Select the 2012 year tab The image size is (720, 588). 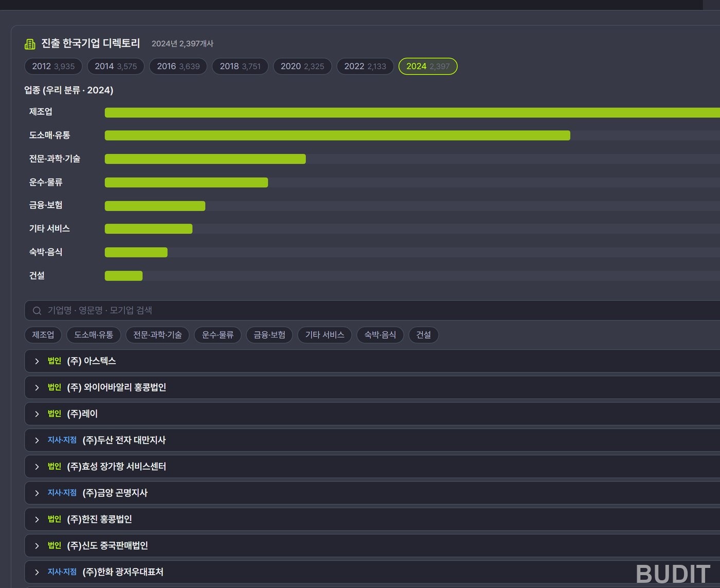(x=53, y=66)
